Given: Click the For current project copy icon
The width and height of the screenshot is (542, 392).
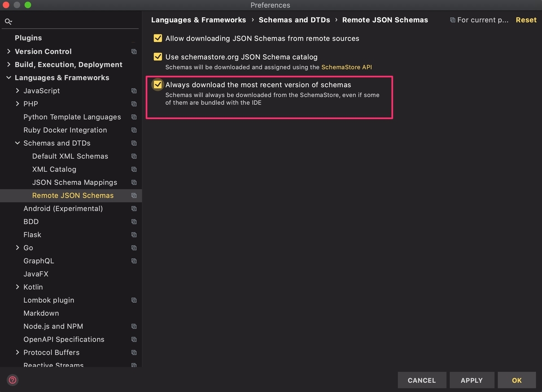Looking at the screenshot, I should (453, 20).
